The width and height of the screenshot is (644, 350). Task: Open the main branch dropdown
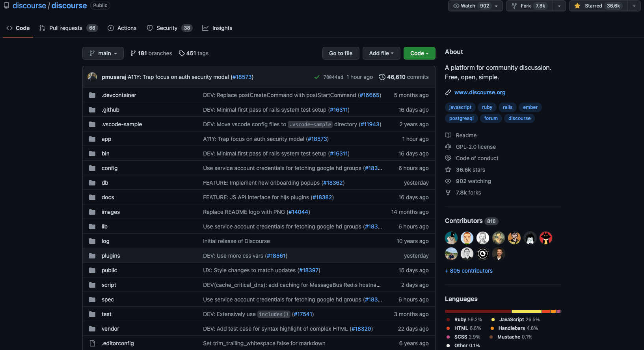tap(103, 53)
